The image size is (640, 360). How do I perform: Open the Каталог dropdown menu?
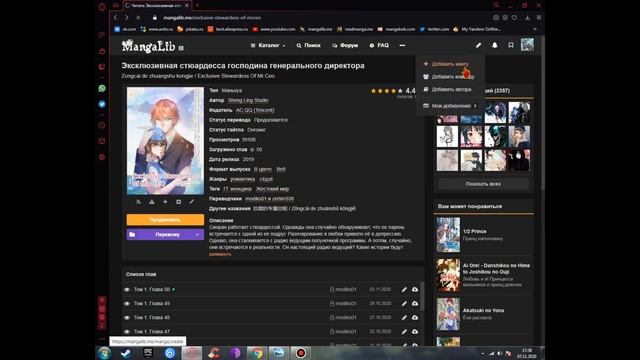(268, 45)
